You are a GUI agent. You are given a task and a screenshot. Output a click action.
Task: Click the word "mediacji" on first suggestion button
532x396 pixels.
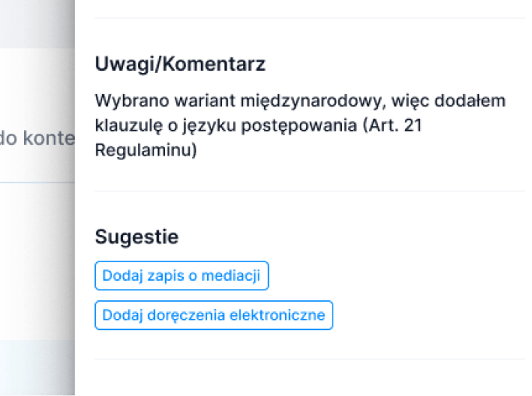tap(231, 275)
